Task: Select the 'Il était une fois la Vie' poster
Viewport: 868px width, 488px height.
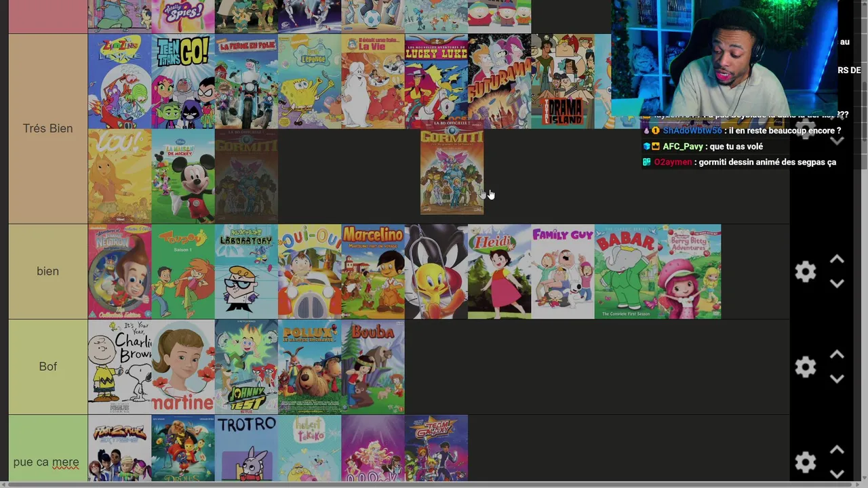Action: point(373,81)
